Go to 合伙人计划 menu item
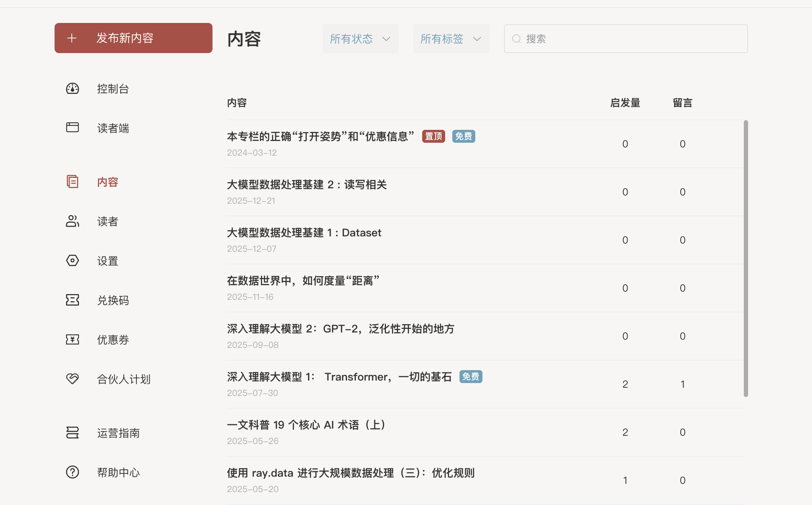This screenshot has height=505, width=812. coord(123,379)
